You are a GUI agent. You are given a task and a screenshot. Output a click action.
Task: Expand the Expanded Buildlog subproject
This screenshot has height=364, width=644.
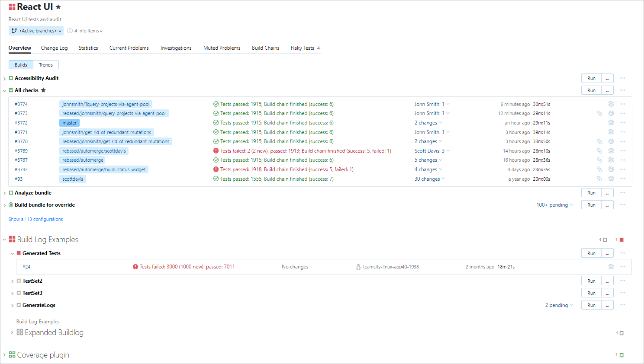coord(12,332)
